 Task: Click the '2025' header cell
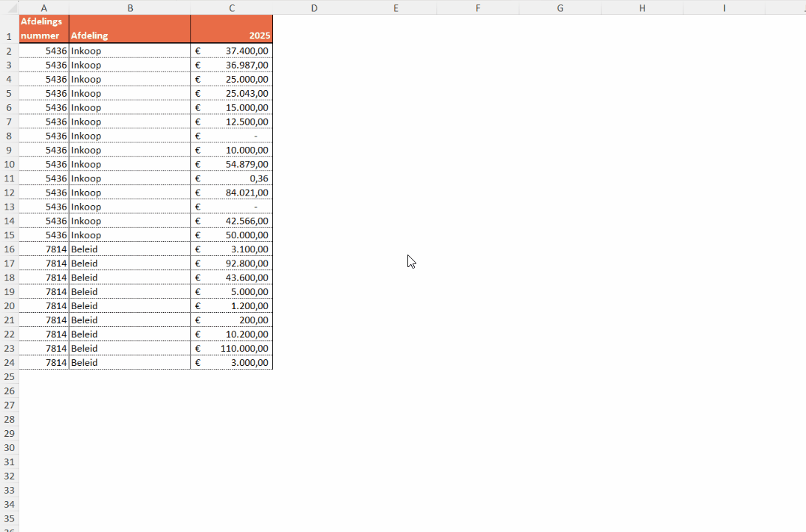(x=232, y=29)
